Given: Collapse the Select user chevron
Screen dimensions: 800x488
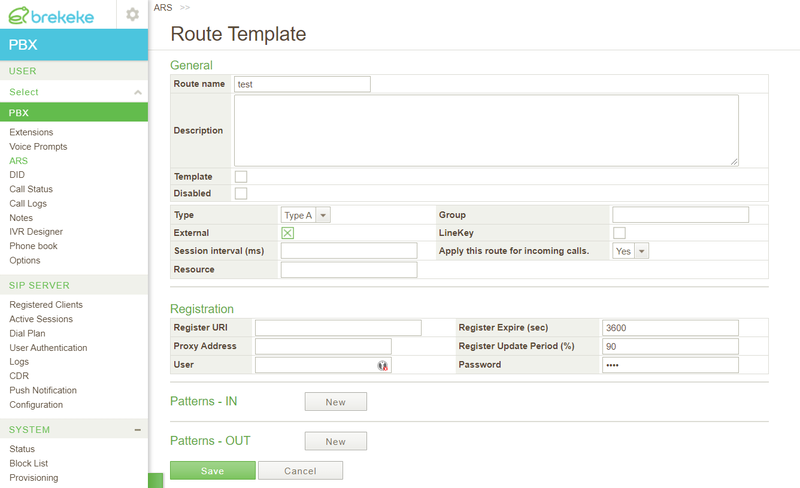Looking at the screenshot, I should (x=138, y=92).
